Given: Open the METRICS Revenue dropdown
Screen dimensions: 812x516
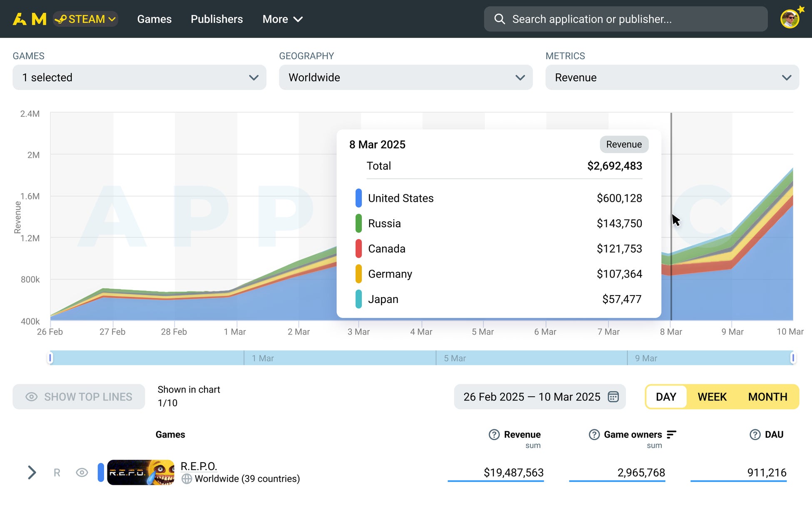Looking at the screenshot, I should coord(672,78).
